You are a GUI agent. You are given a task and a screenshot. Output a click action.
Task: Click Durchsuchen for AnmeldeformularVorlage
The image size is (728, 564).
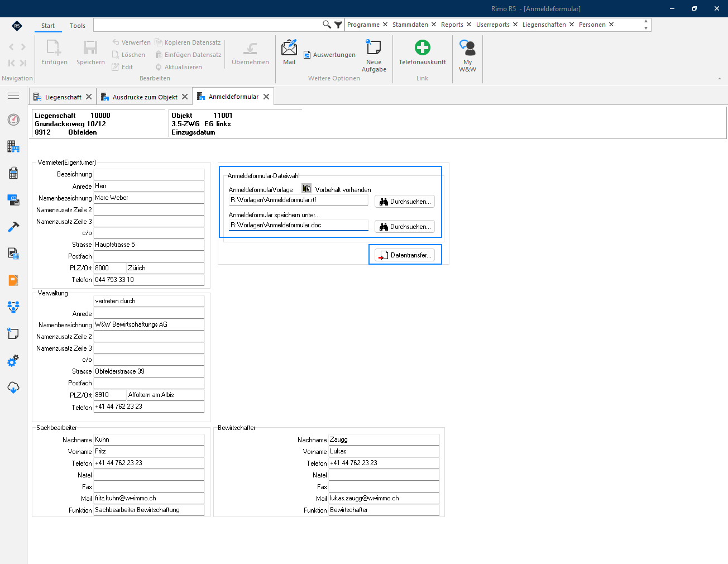point(405,202)
